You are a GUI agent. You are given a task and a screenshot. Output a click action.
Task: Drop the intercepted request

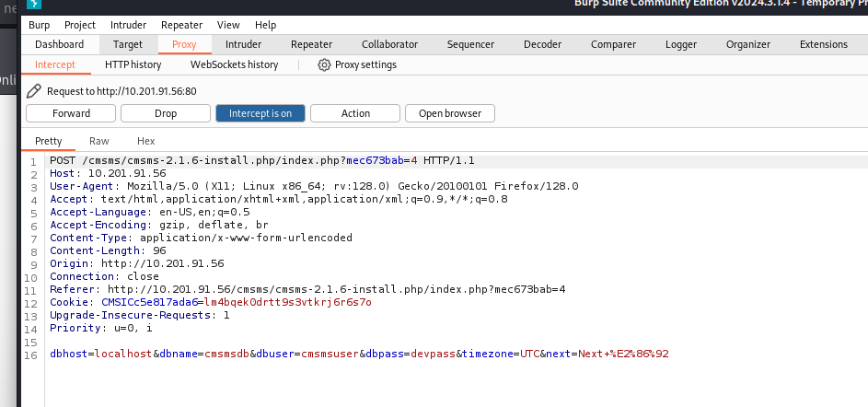pyautogui.click(x=166, y=113)
